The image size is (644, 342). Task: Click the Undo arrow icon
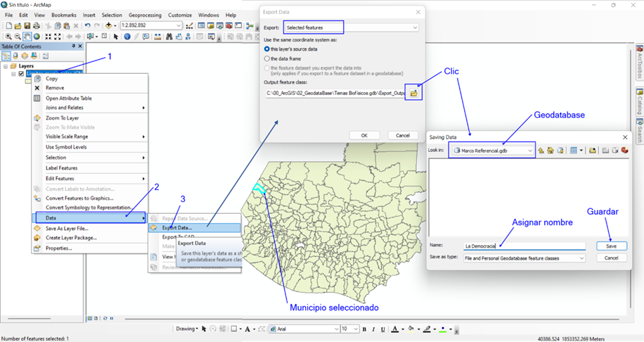point(87,26)
